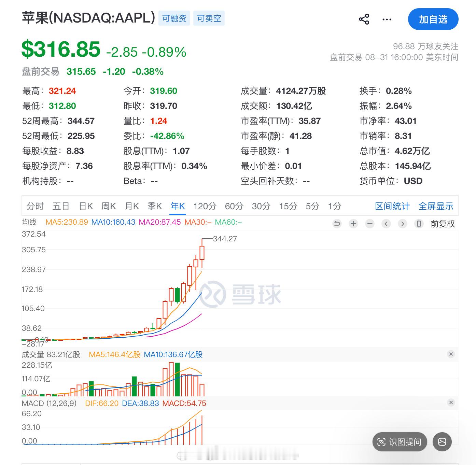Click the 成交量 83.21亿股 label
Screen dimensions: 476x465
[x=51, y=354]
